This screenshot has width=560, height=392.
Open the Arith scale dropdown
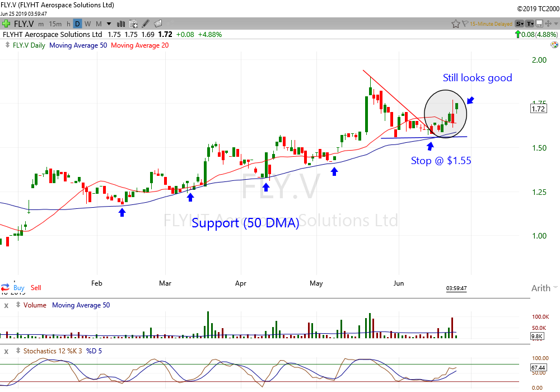click(544, 288)
